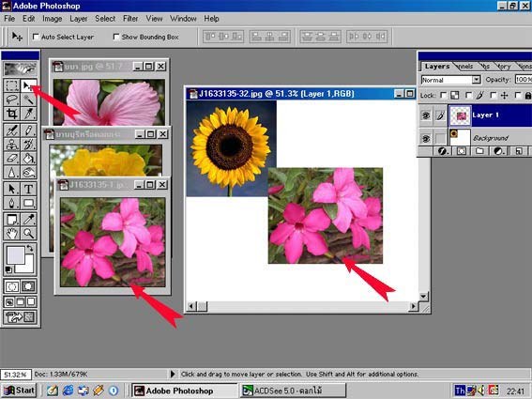Click Jump to ImageReady button
The image size is (532, 399).
click(x=20, y=317)
